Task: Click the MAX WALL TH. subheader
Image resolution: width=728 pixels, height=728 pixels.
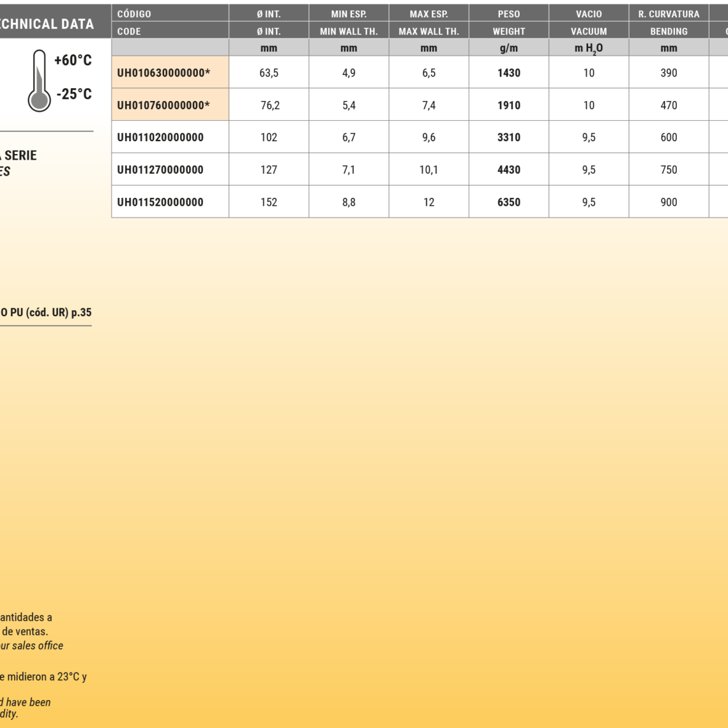Action: coord(428,31)
